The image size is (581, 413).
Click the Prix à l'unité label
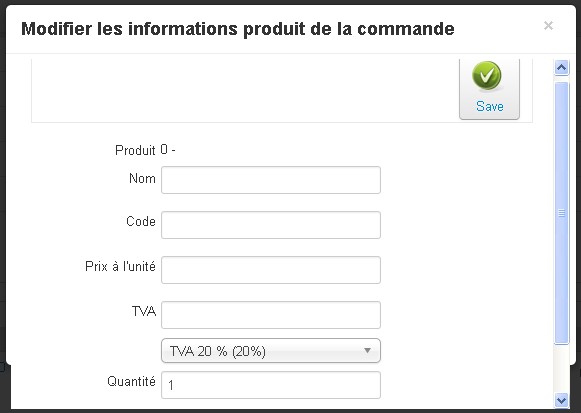(120, 266)
